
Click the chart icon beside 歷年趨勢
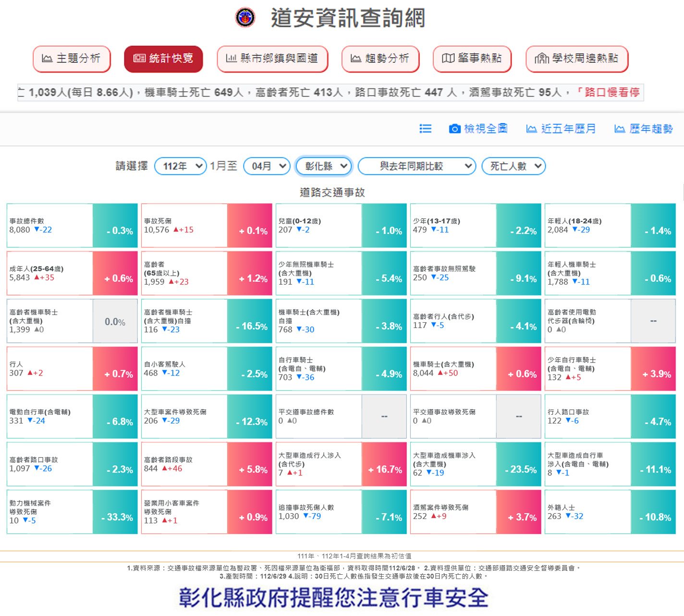620,129
